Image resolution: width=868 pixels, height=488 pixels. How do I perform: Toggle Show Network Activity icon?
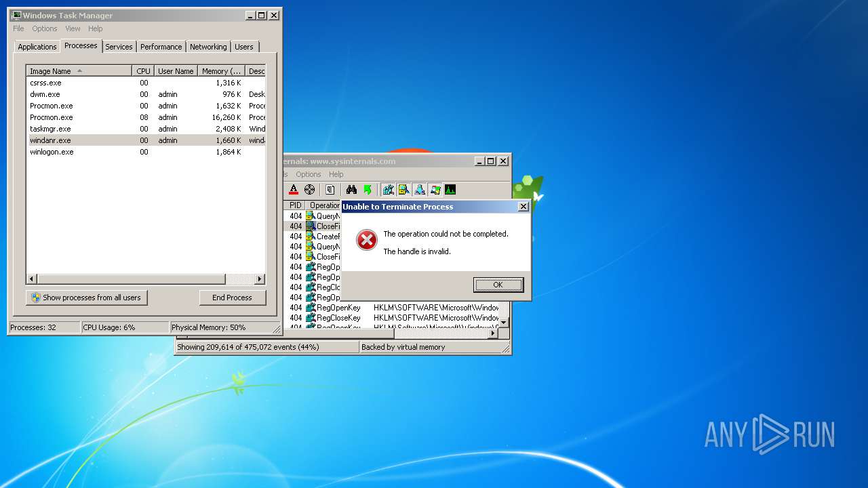coord(420,190)
